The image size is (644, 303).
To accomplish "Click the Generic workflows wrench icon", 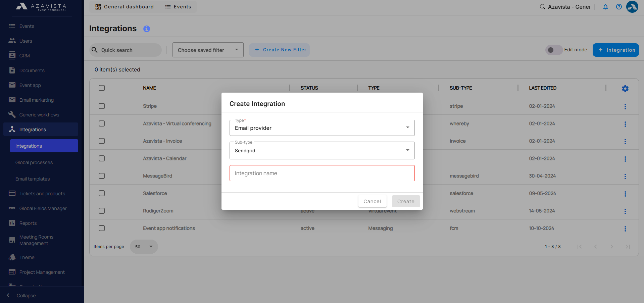I will click(12, 114).
